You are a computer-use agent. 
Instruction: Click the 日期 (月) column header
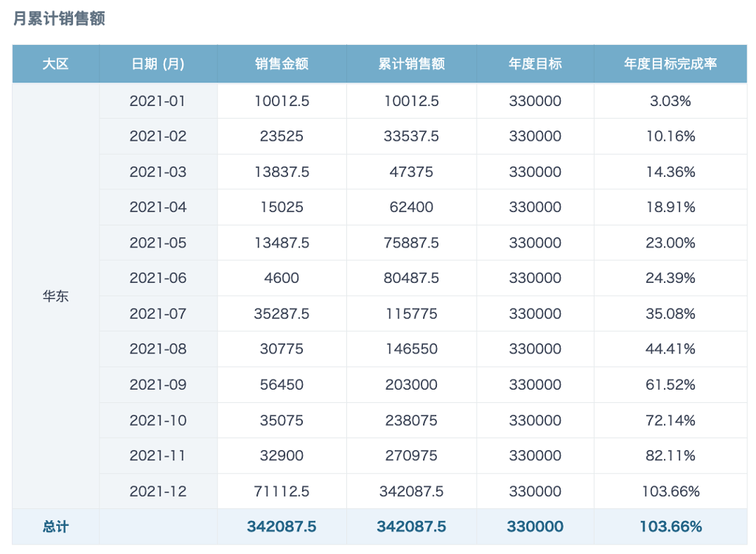pos(158,63)
